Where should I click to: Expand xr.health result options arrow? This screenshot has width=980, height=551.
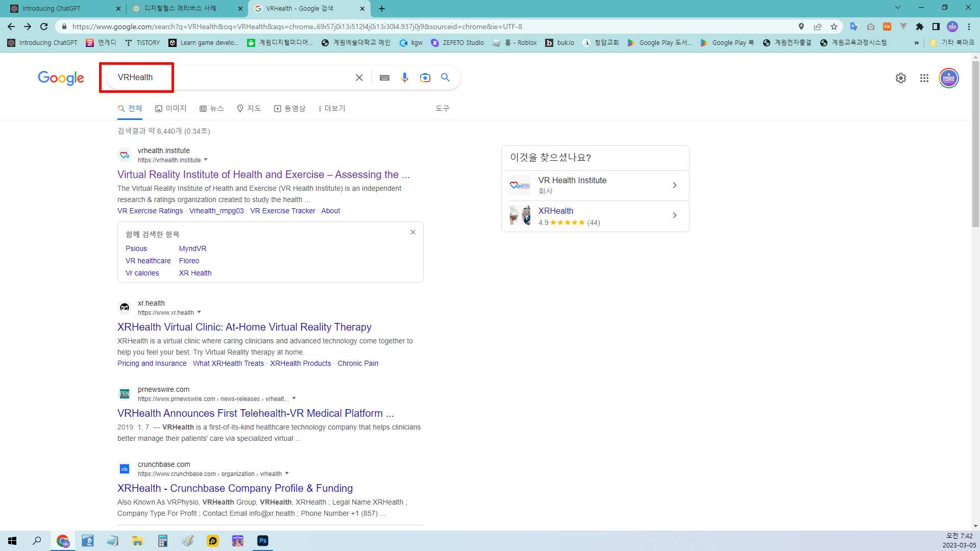coord(199,312)
